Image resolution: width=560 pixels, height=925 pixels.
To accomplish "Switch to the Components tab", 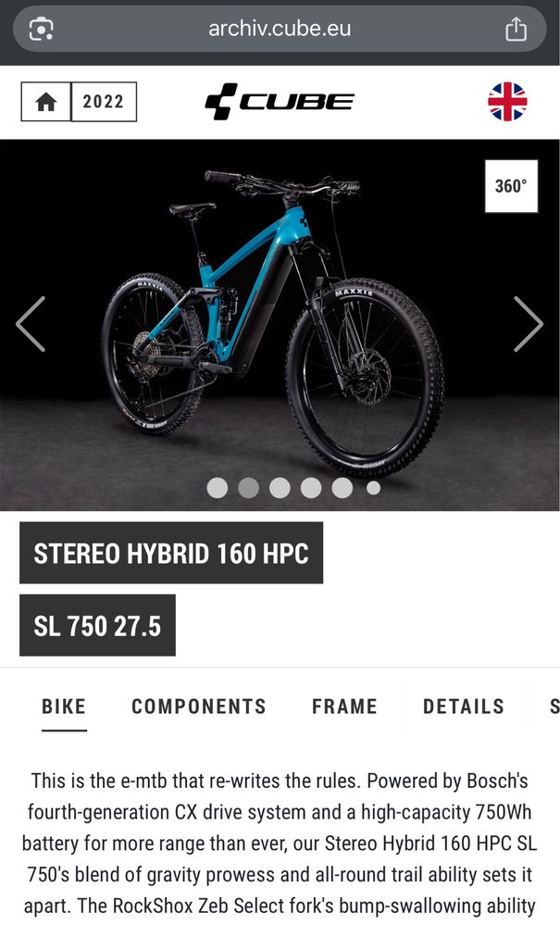I will 199,706.
